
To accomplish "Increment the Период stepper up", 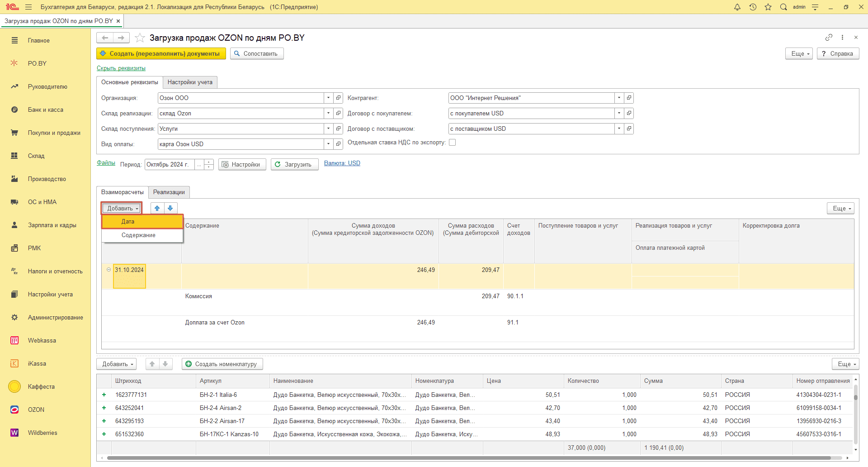I will pos(209,162).
